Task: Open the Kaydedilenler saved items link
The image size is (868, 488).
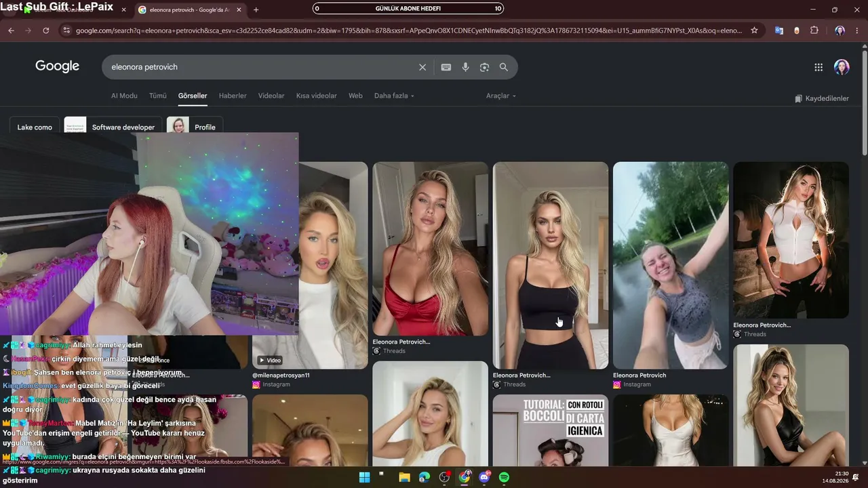Action: click(x=822, y=98)
